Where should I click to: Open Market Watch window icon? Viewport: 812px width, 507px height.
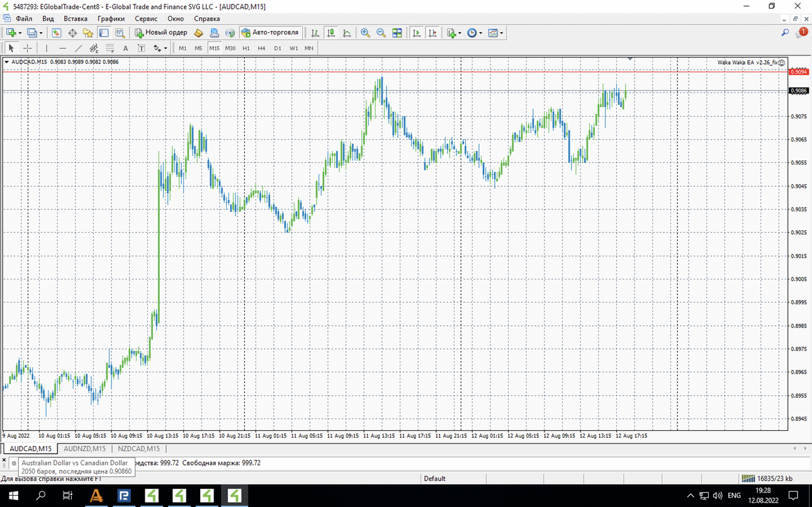pos(57,33)
